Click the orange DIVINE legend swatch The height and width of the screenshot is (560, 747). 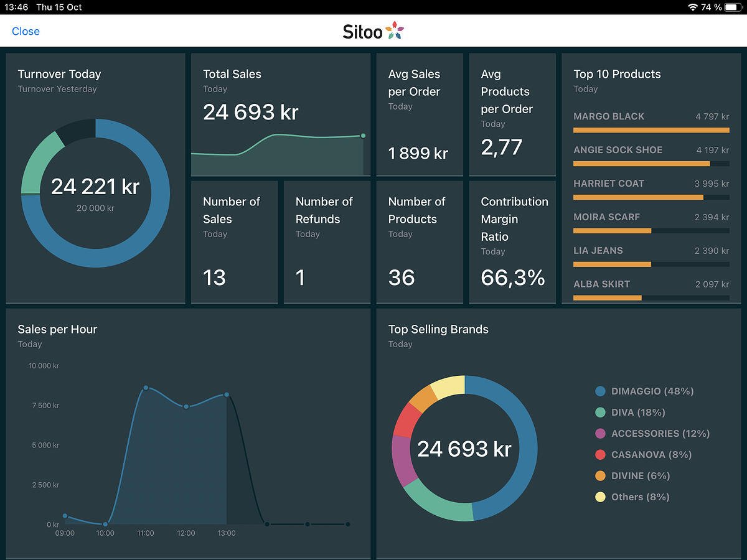[600, 476]
